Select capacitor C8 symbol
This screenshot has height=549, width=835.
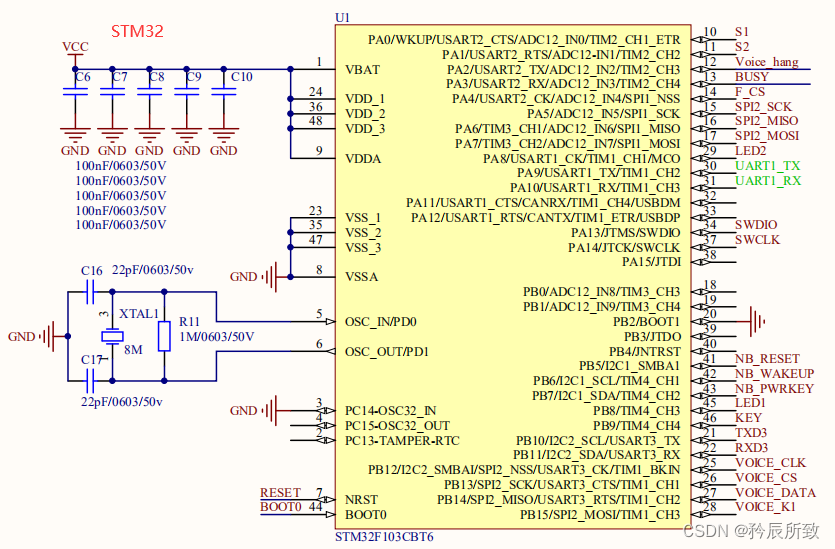[x=150, y=92]
